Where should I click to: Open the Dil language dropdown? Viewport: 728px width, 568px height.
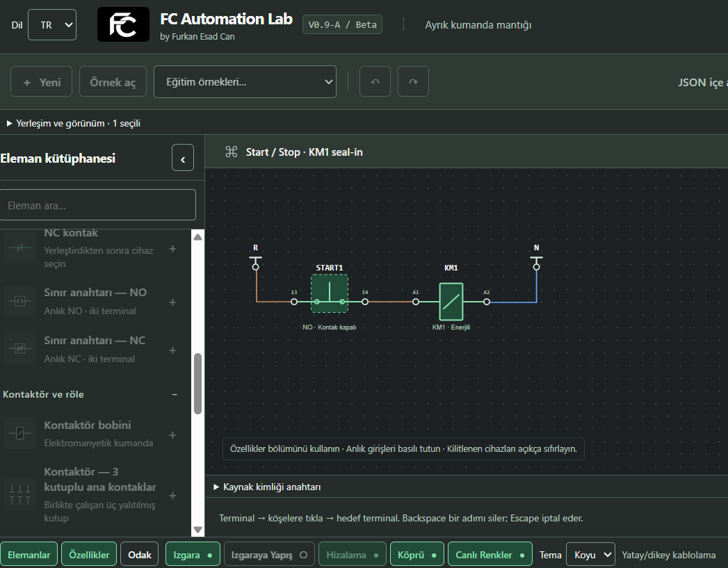52,24
